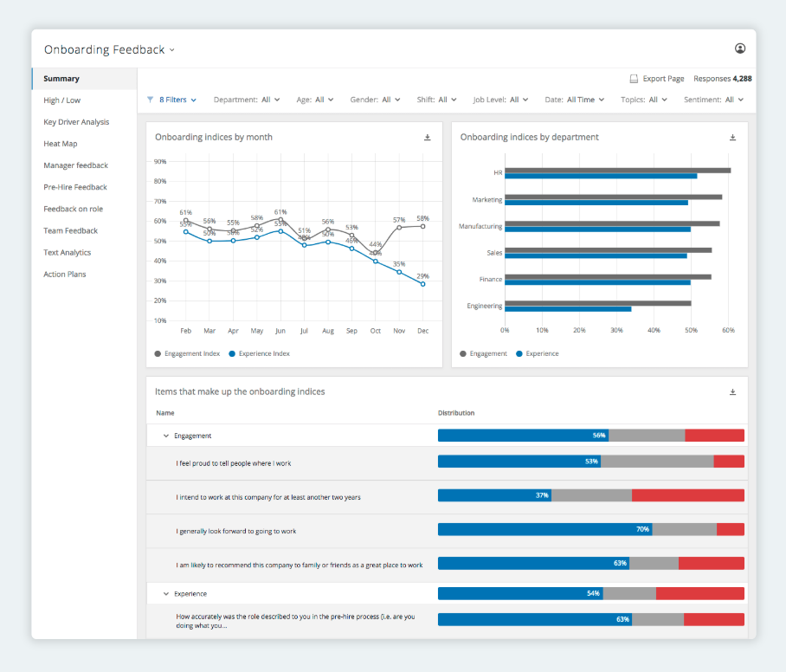Open the filters funnel icon
Screen dimensions: 786x672
point(149,100)
